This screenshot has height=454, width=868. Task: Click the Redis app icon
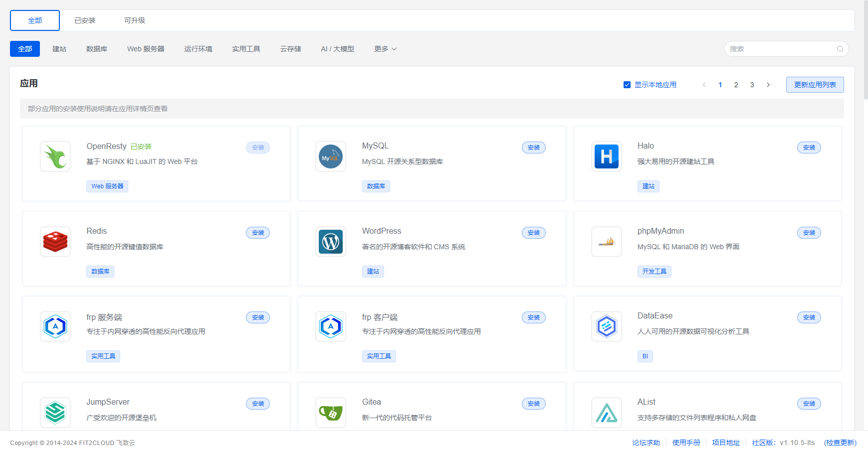click(55, 242)
